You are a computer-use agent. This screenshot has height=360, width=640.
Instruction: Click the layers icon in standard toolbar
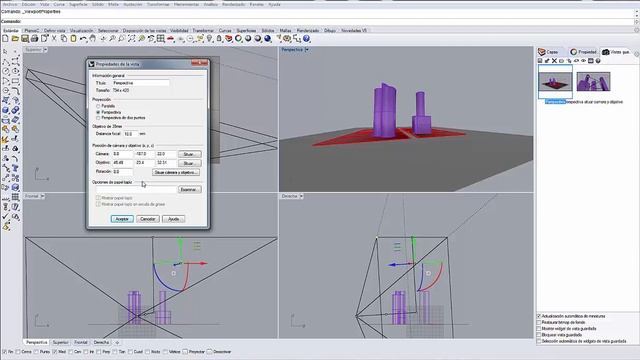coord(229,39)
